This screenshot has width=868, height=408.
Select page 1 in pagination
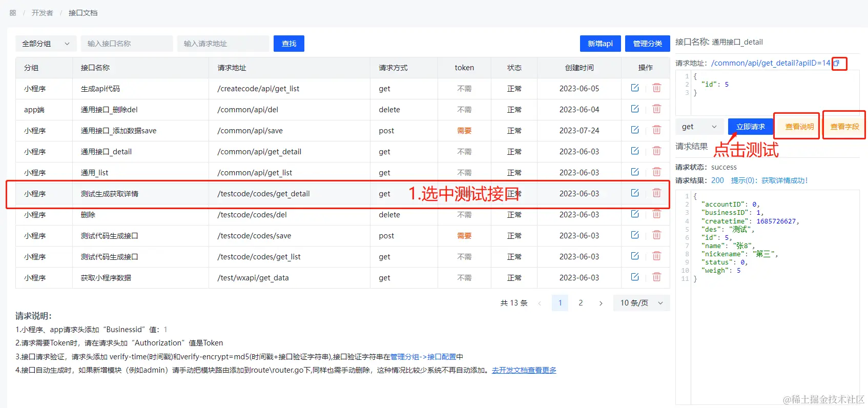[x=560, y=303]
